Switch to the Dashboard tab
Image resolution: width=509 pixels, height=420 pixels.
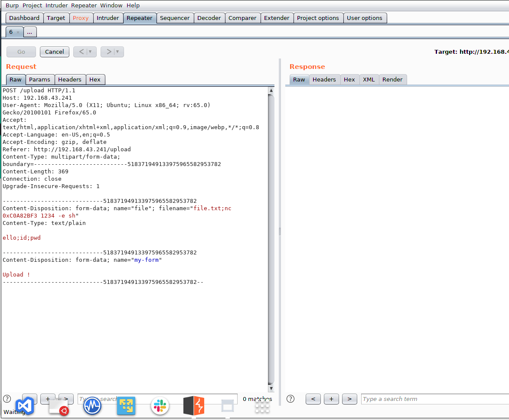click(x=24, y=18)
